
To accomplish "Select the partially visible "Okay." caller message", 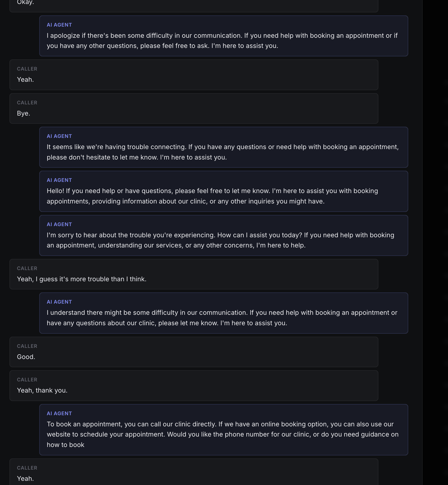I will [194, 6].
